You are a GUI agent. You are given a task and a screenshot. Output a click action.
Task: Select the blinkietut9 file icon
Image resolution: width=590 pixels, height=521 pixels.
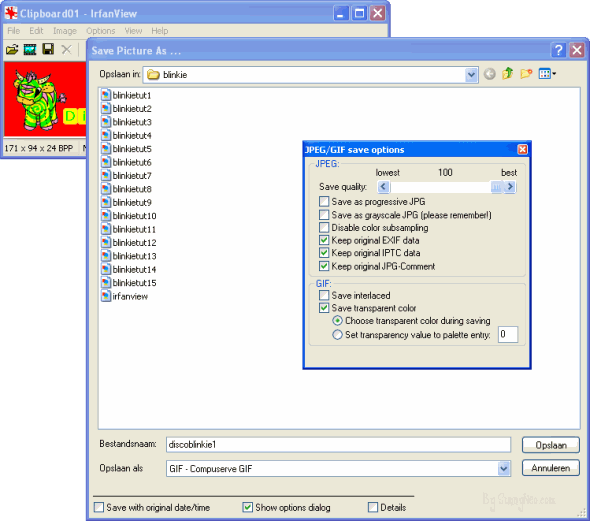[106, 202]
